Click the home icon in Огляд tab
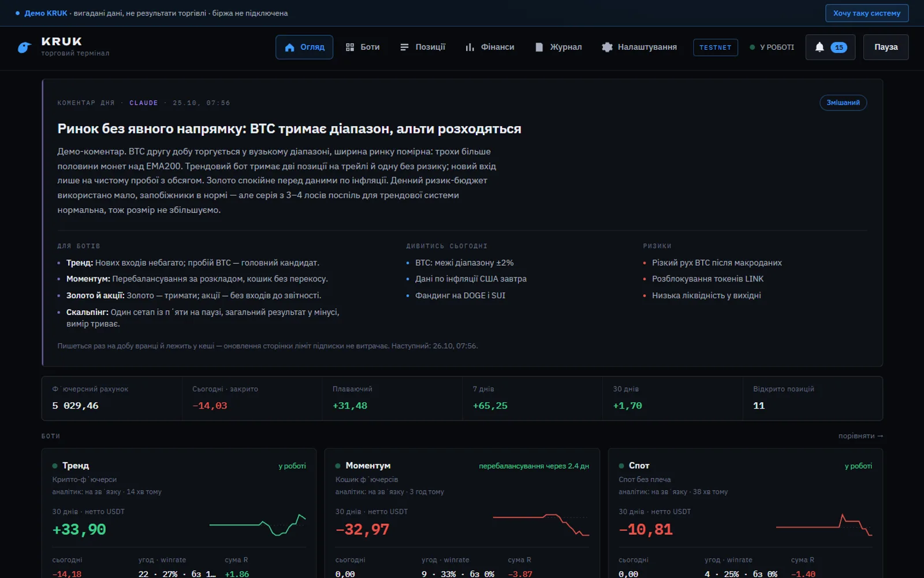The image size is (924, 578). coord(290,47)
